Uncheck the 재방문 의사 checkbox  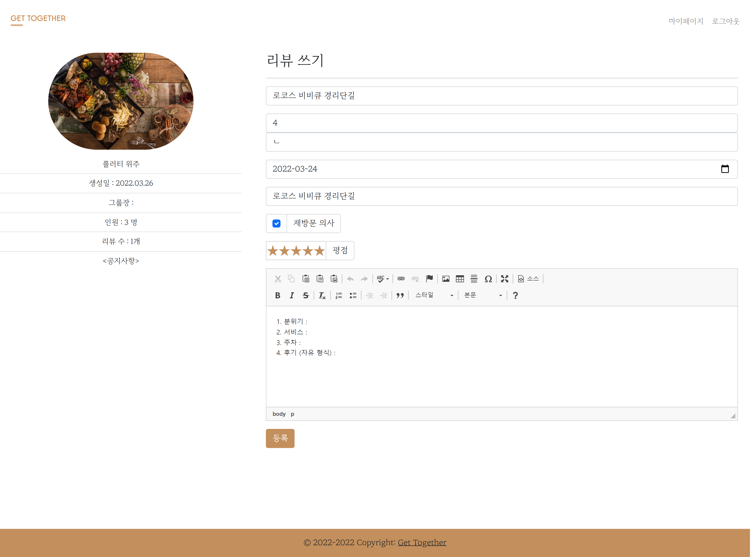click(276, 224)
